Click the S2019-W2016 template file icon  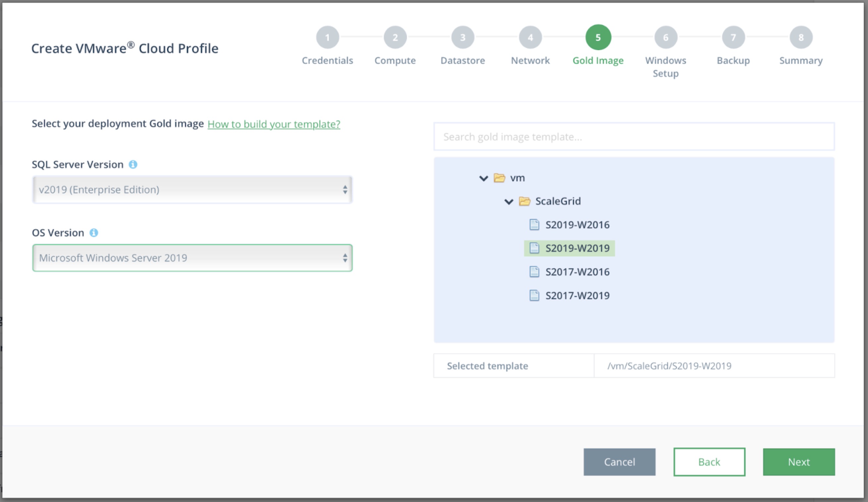point(534,225)
